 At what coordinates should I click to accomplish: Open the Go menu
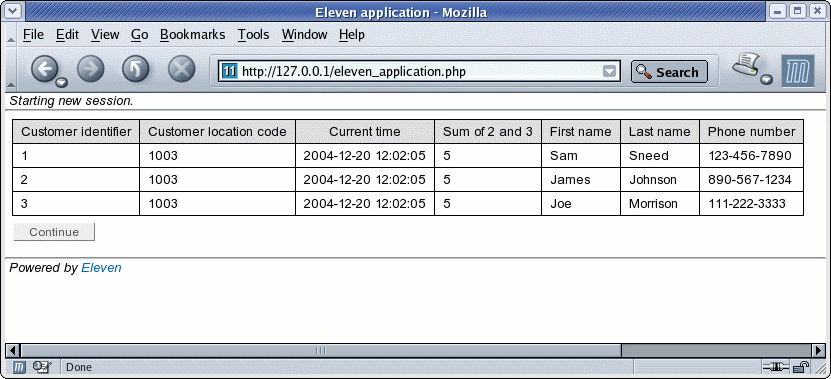click(139, 35)
